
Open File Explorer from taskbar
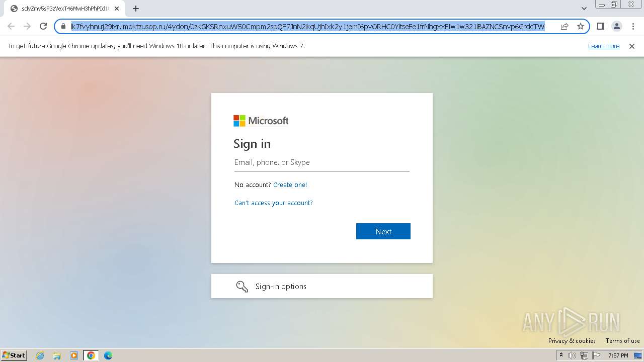[x=57, y=355]
